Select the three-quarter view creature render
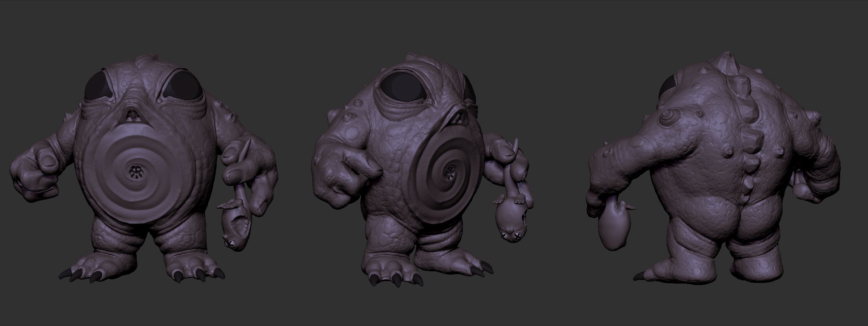This screenshot has height=326, width=868. coord(423,170)
